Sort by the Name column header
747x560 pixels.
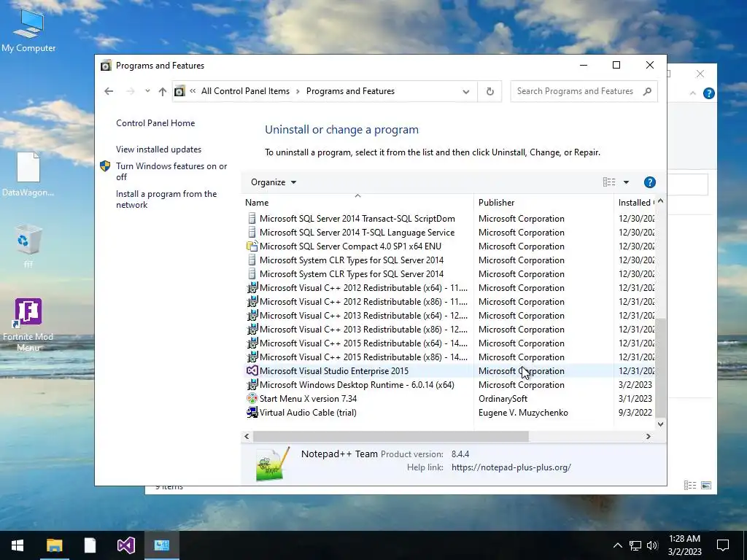(x=357, y=203)
